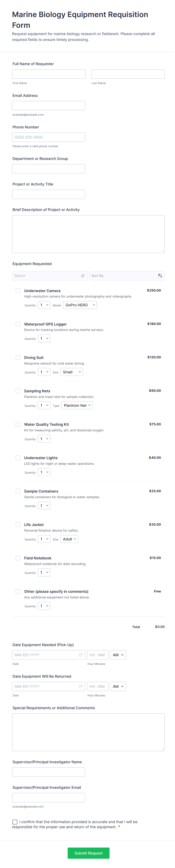Click the Submit Request button
The image size is (175, 868).
[x=88, y=853]
